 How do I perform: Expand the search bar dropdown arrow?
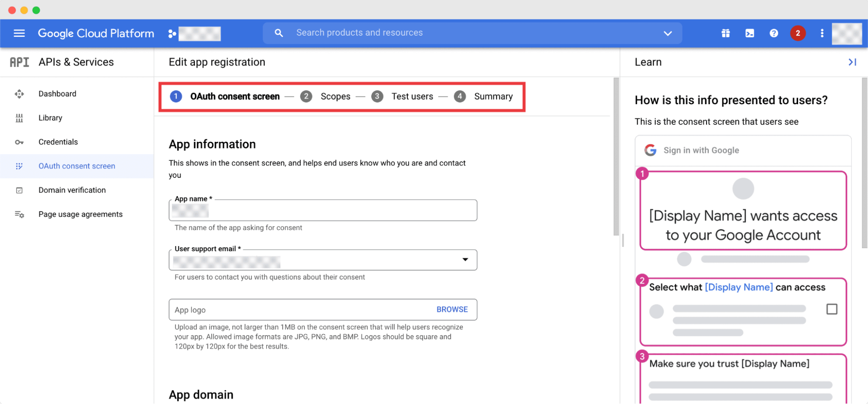668,33
